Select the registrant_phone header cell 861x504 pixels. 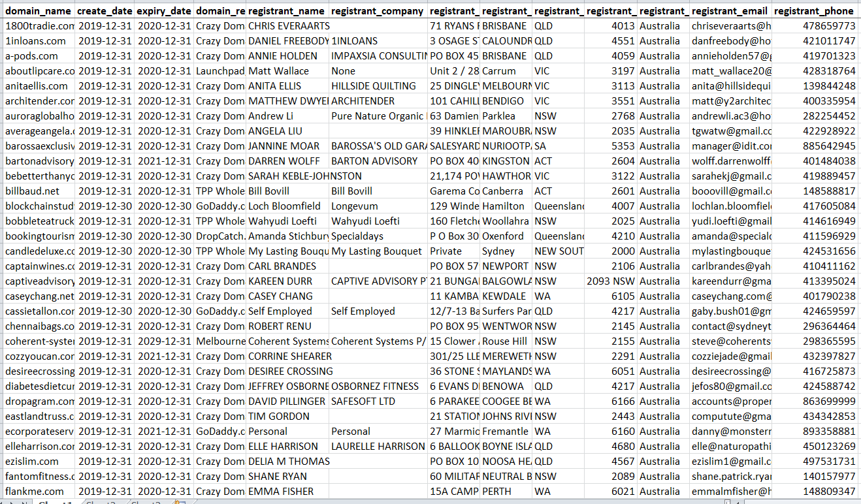pyautogui.click(x=815, y=11)
